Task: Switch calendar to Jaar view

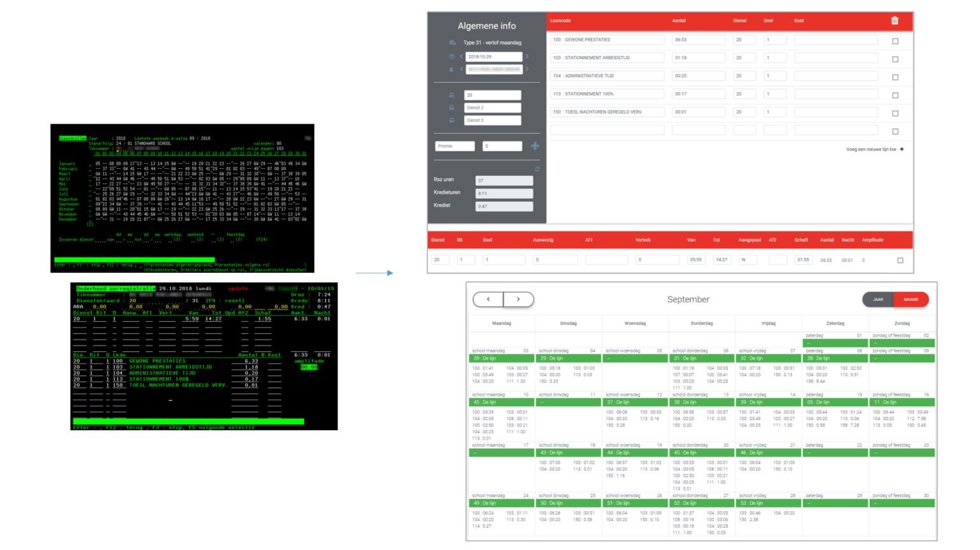Action: 878,300
